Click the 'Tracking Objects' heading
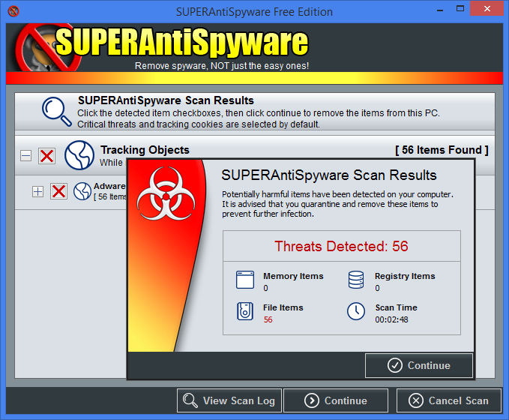This screenshot has width=509, height=420. click(x=145, y=150)
